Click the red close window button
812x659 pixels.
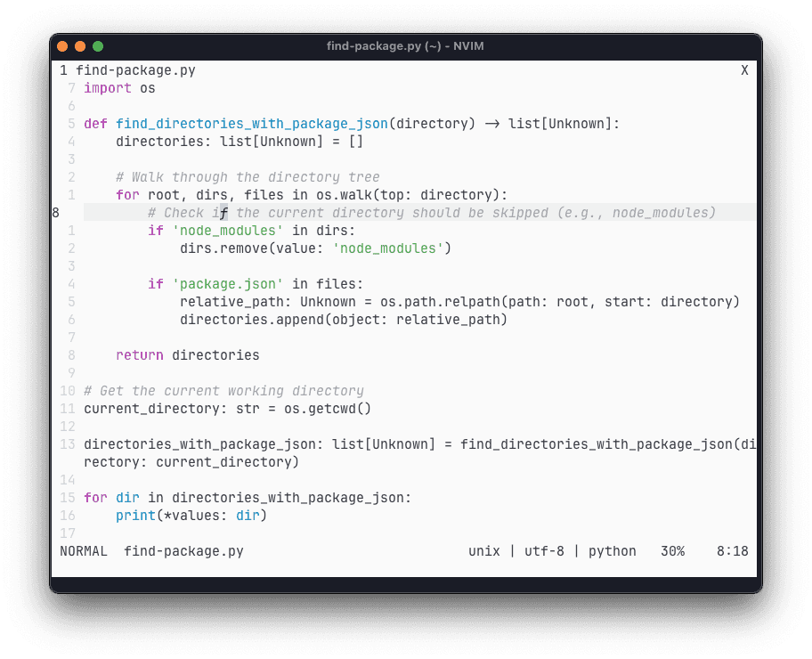coord(62,46)
